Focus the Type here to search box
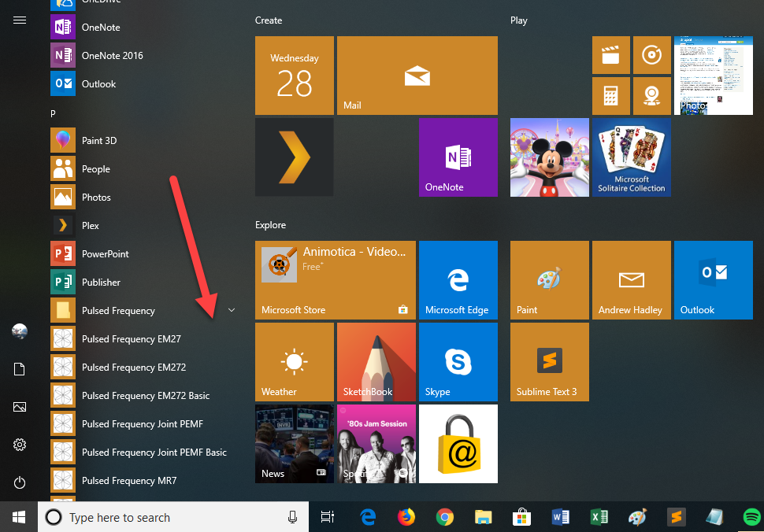 [173, 517]
